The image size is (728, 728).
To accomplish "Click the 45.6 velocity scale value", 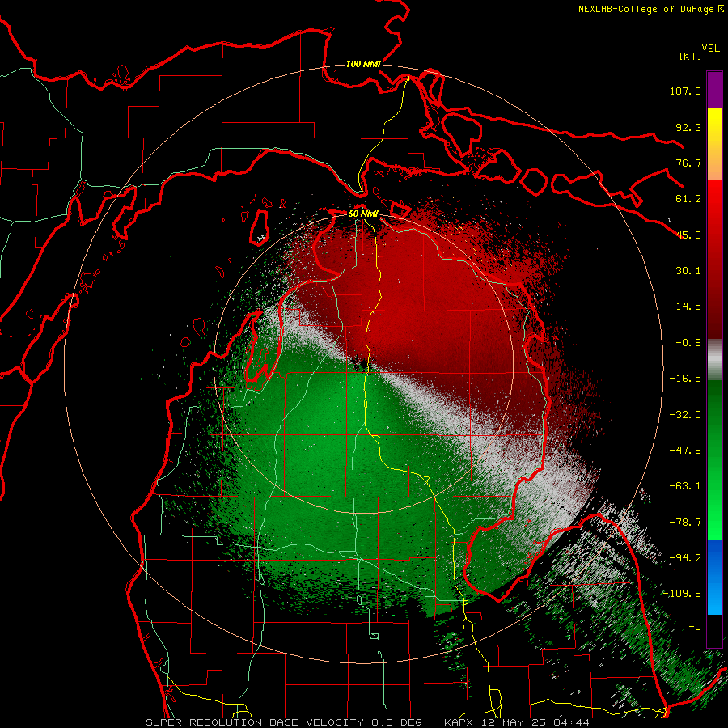I will (688, 235).
